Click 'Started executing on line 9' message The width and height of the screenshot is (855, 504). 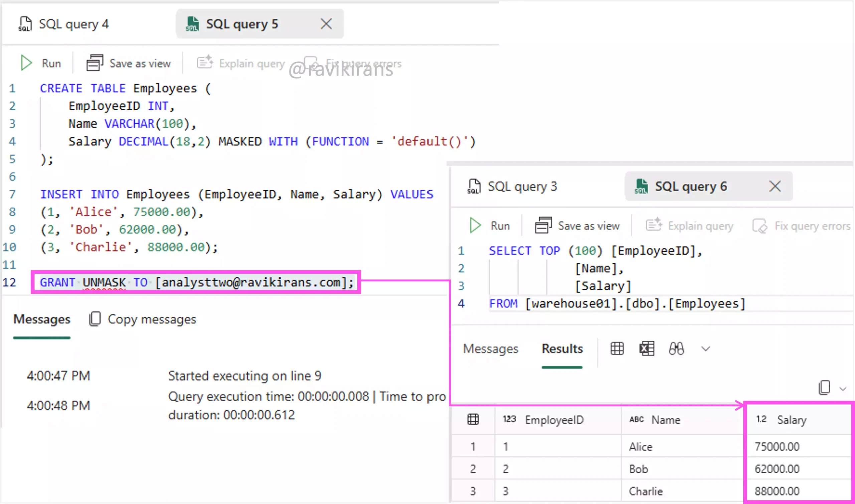click(x=245, y=376)
